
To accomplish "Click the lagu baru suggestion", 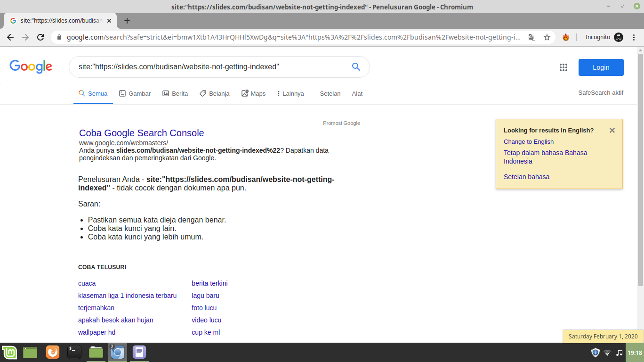I will tap(205, 296).
